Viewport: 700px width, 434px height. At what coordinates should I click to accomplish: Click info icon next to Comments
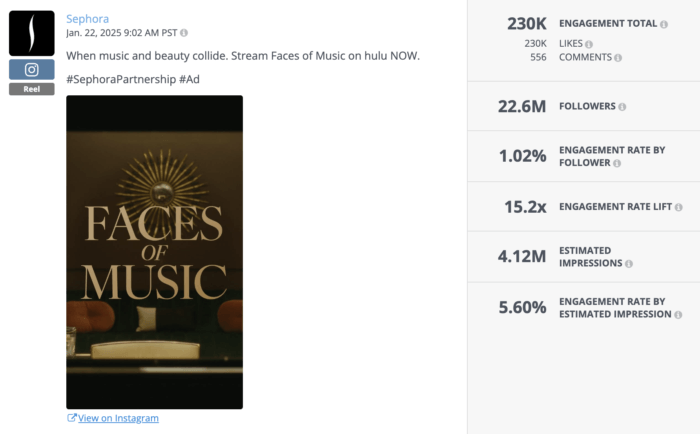coord(618,58)
